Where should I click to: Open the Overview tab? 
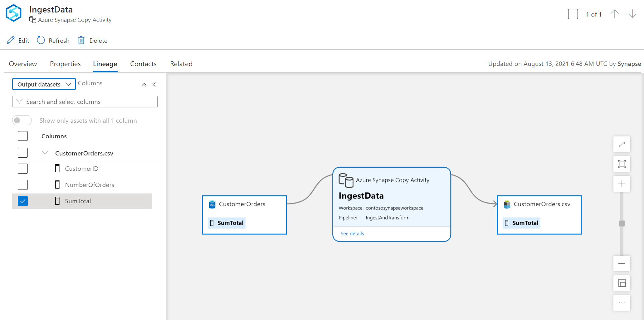[x=23, y=64]
